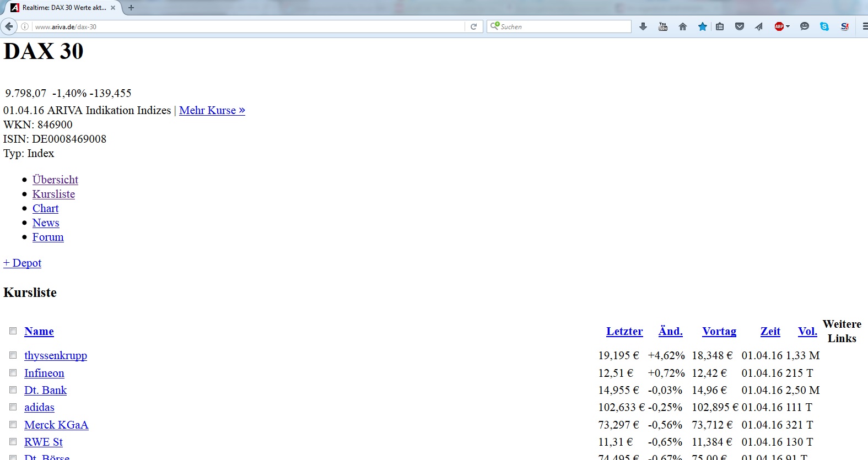Open the Mehr Kurse link
This screenshot has height=460, width=868.
(212, 110)
